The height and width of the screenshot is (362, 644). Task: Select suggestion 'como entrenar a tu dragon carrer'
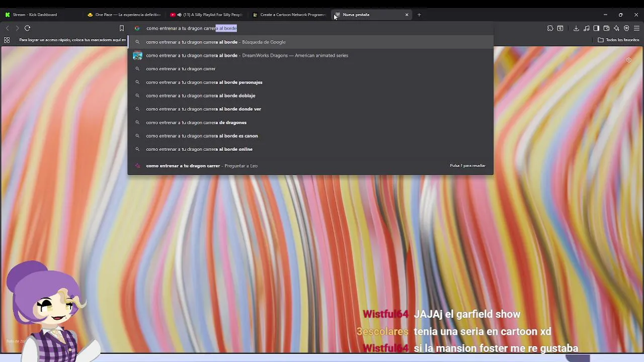[x=310, y=69]
